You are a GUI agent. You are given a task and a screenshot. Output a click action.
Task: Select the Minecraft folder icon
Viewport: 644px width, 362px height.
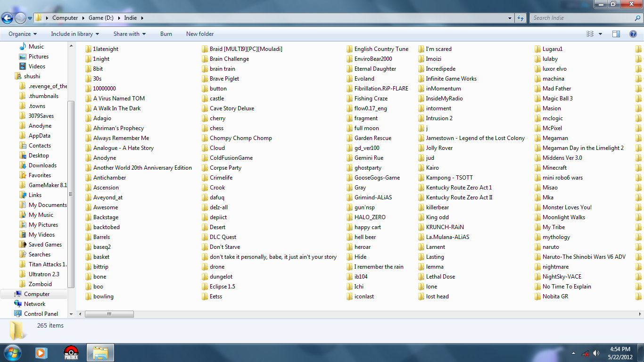(538, 168)
